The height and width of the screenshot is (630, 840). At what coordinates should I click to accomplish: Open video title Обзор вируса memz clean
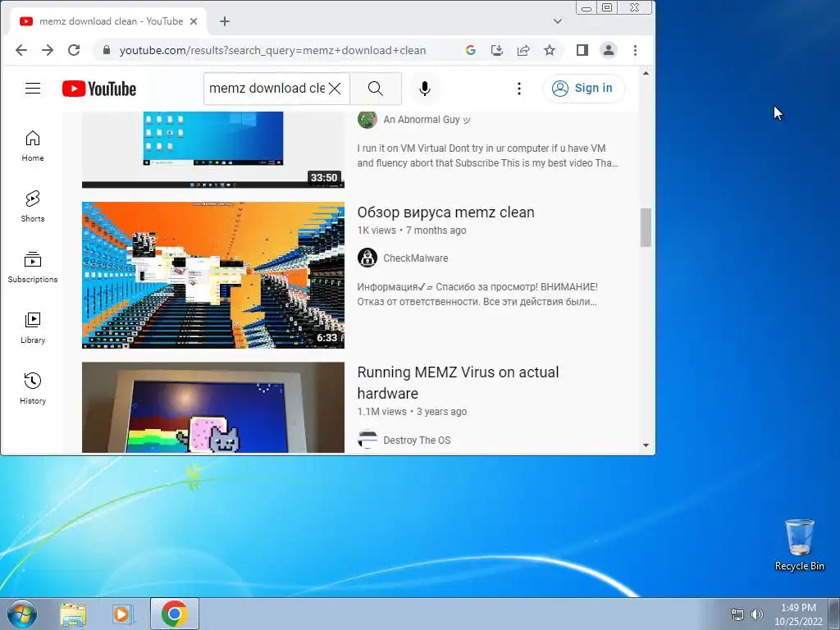pyautogui.click(x=445, y=212)
